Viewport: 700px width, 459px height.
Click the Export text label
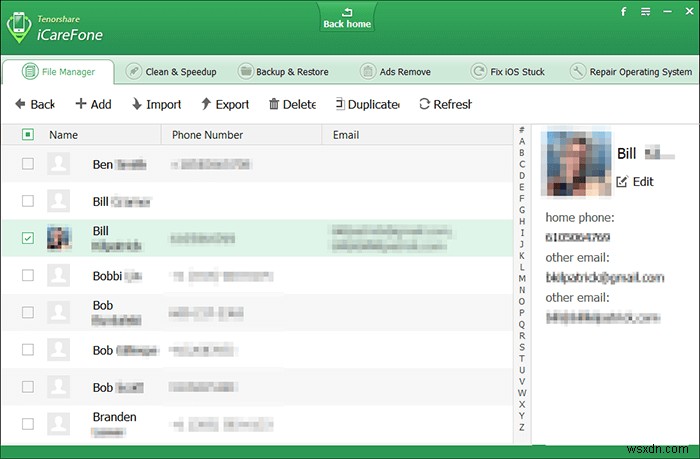[x=232, y=104]
